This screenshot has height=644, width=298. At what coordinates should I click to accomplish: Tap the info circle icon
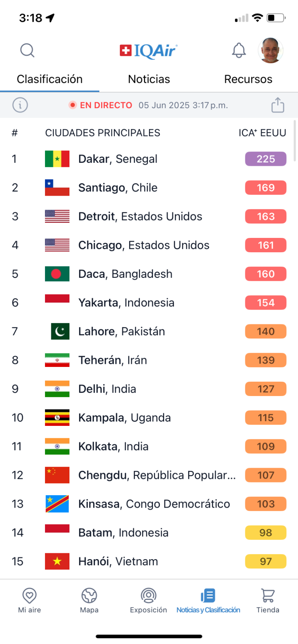tap(20, 105)
